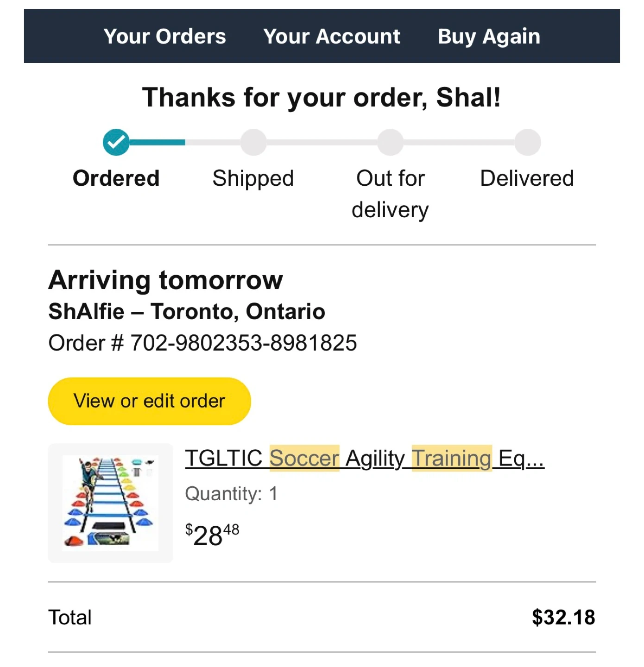This screenshot has height=667, width=644.
Task: Click the teal Ordered checkmark icon
Action: (116, 142)
